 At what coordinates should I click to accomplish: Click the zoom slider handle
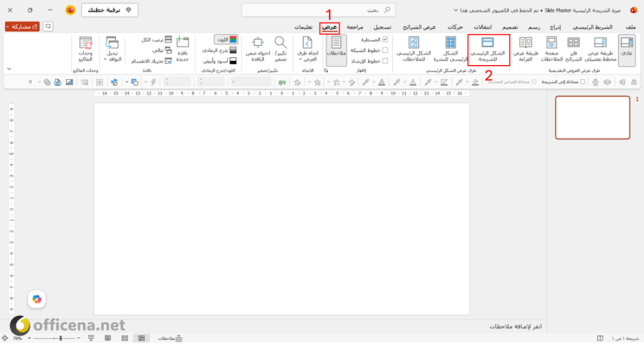[61, 338]
